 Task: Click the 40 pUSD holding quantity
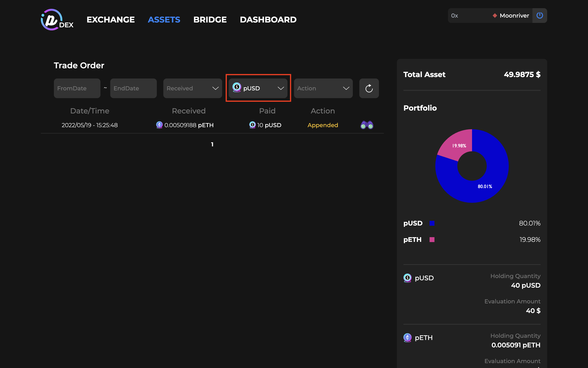click(x=526, y=285)
